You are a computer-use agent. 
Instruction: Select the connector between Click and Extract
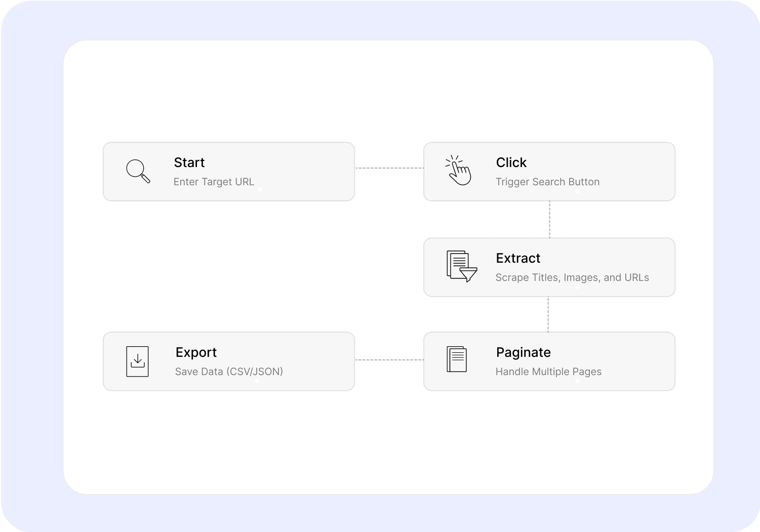(549, 219)
